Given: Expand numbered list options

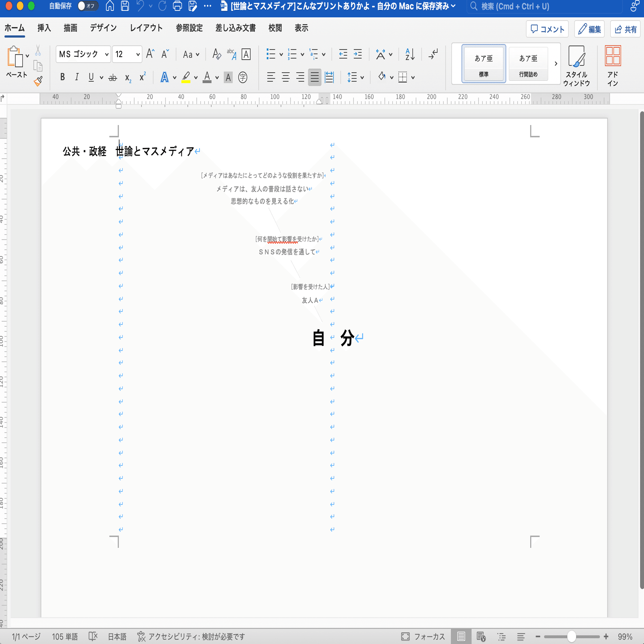Looking at the screenshot, I should tap(302, 55).
